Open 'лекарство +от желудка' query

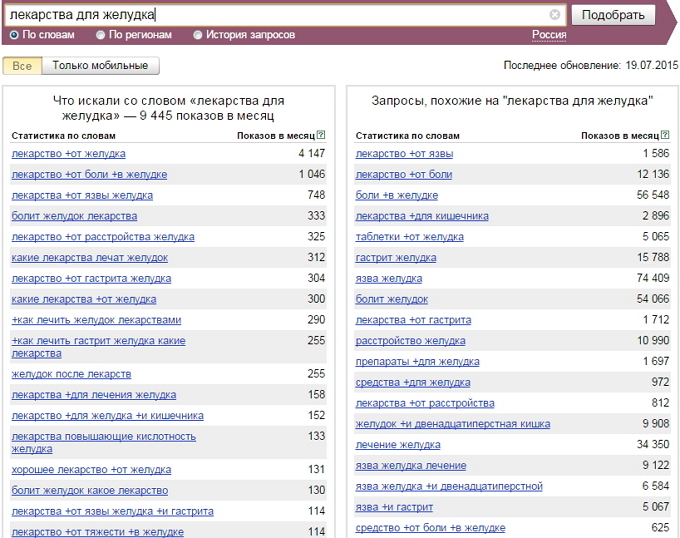(x=69, y=153)
